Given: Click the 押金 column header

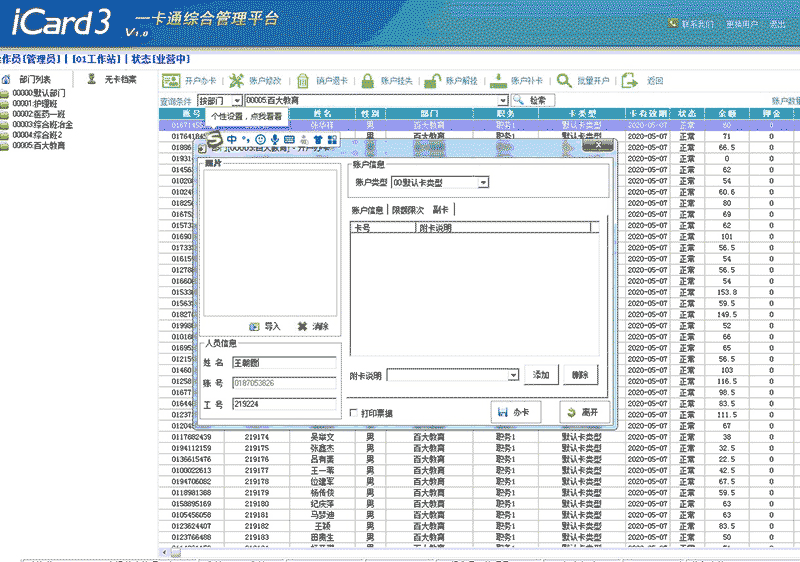Looking at the screenshot, I should click(x=771, y=113).
